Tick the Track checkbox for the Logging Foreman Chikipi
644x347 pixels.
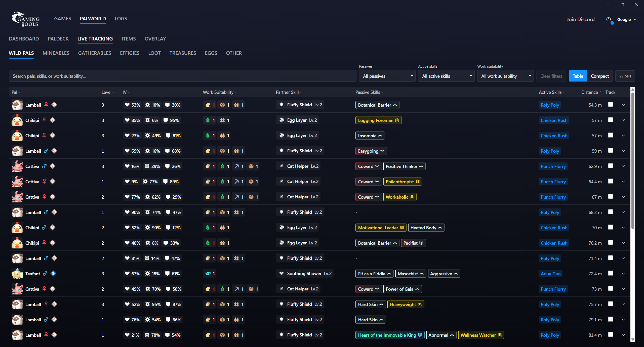click(x=611, y=120)
